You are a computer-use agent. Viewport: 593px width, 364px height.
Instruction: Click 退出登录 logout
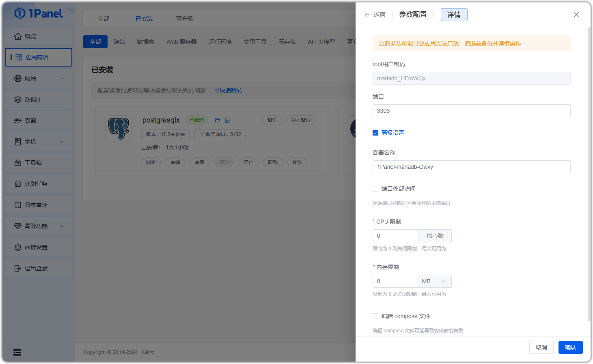39,268
